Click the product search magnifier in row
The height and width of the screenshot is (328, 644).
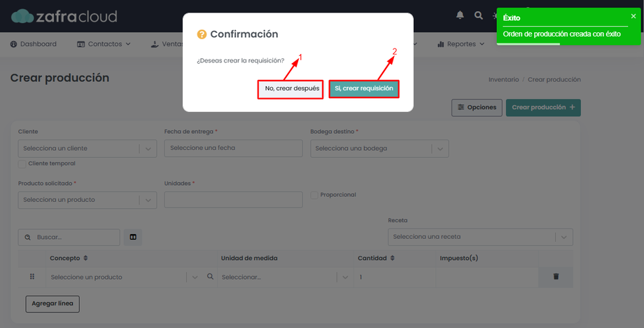point(210,277)
